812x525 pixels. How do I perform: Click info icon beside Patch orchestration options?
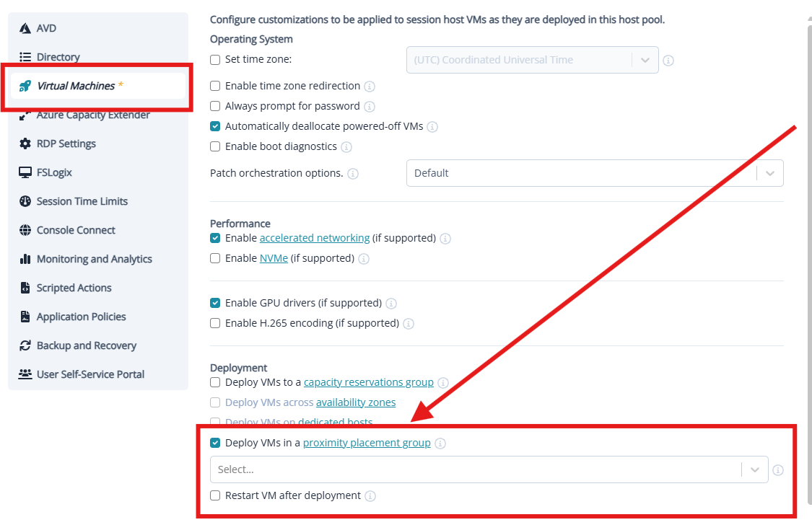click(x=353, y=174)
